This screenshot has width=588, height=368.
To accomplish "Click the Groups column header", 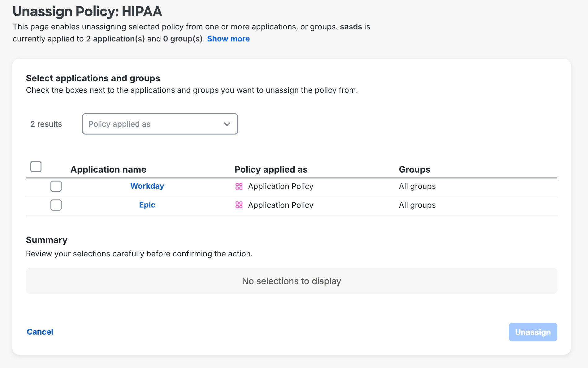I will (414, 169).
